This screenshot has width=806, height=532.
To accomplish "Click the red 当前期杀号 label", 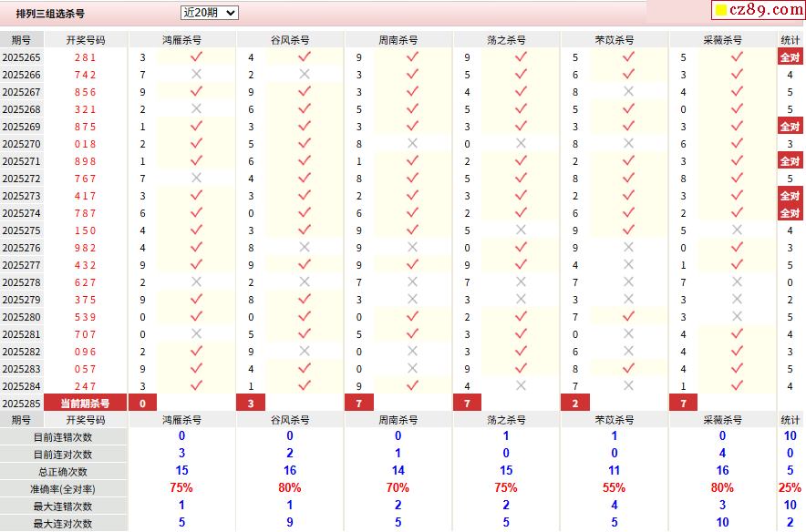I will point(86,403).
